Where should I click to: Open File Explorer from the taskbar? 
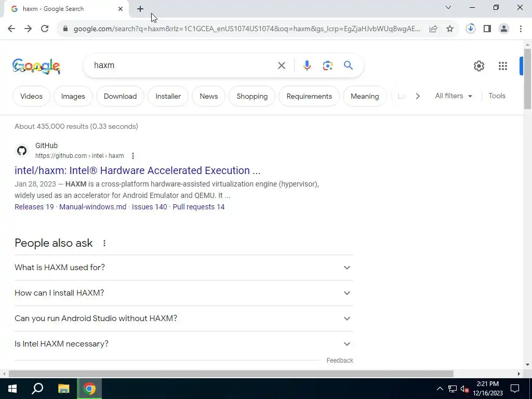[63, 389]
